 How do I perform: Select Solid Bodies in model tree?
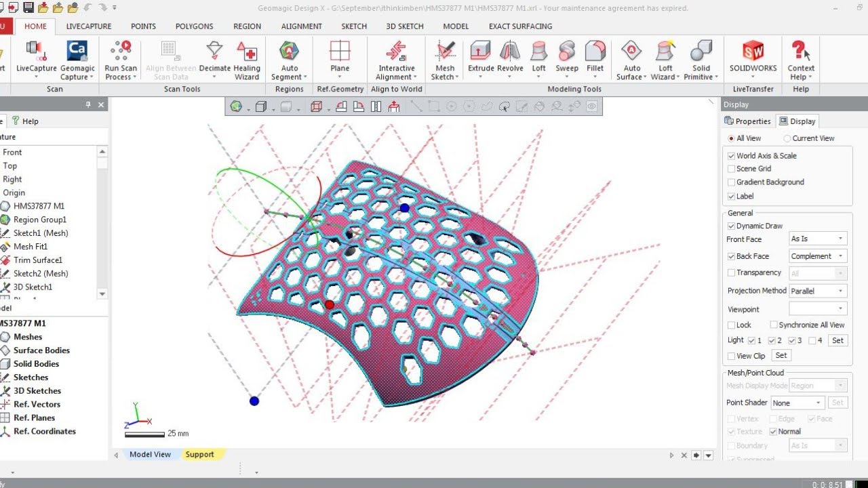(37, 364)
